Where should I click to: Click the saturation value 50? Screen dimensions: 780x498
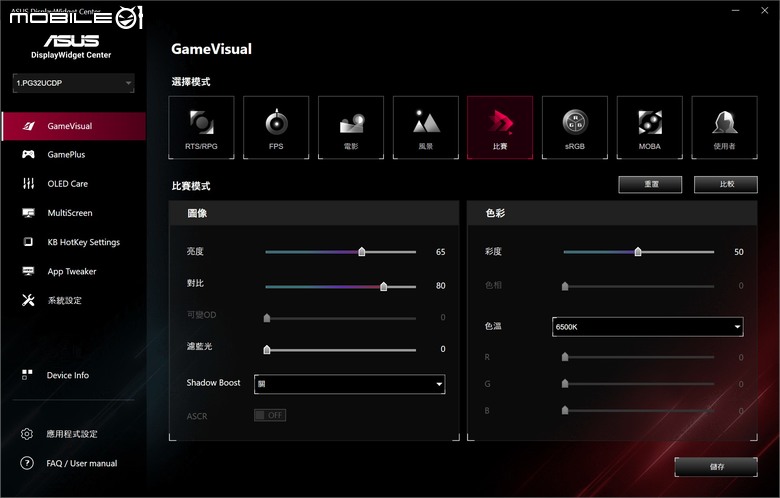pos(739,252)
